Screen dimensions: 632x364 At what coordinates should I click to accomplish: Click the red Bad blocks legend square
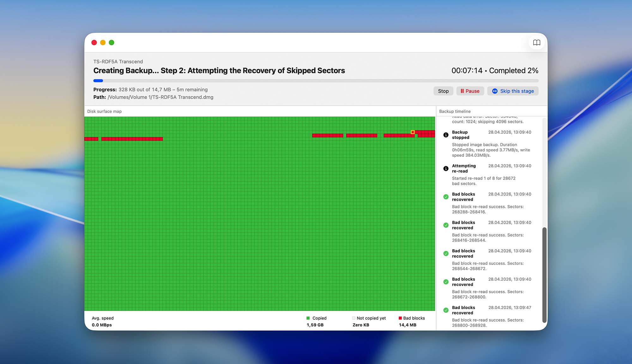[x=400, y=318]
